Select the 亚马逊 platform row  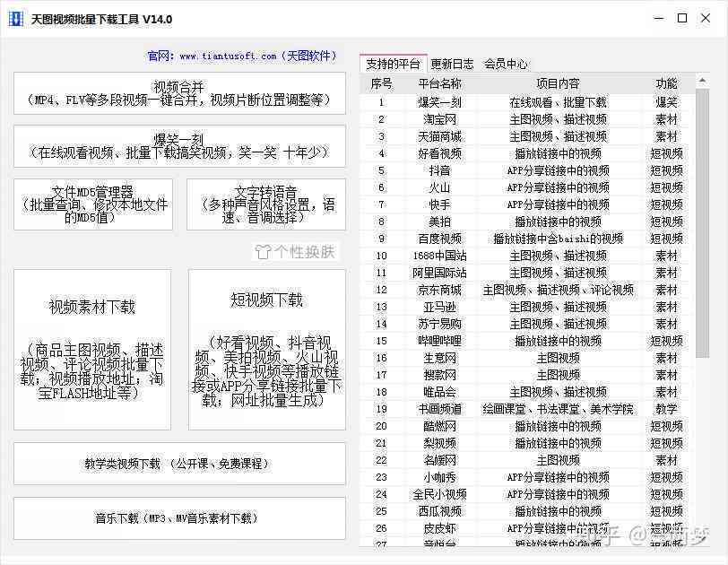tap(527, 307)
